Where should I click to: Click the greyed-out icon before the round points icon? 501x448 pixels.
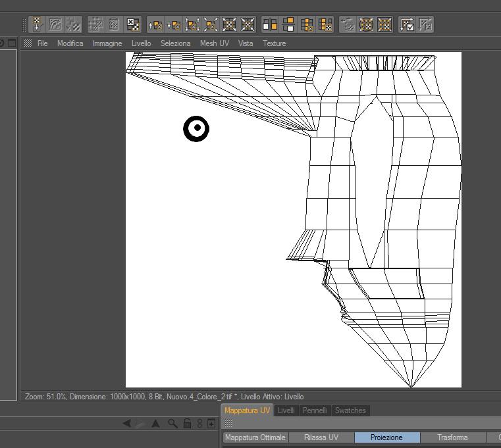348,24
